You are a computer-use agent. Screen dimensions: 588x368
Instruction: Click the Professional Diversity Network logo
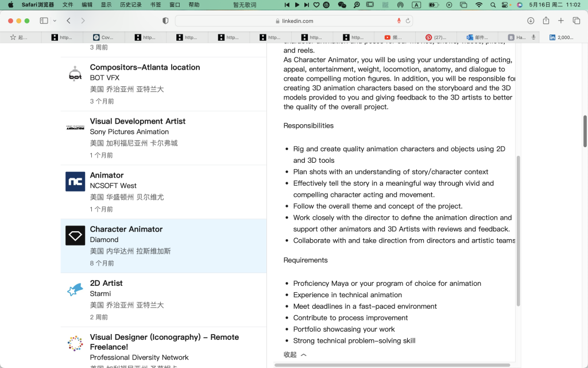pyautogui.click(x=75, y=343)
